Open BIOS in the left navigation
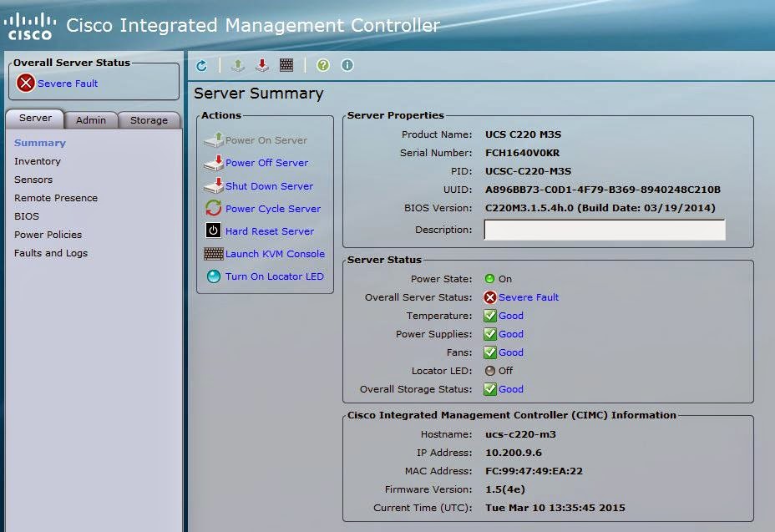This screenshot has width=775, height=532. 27,216
